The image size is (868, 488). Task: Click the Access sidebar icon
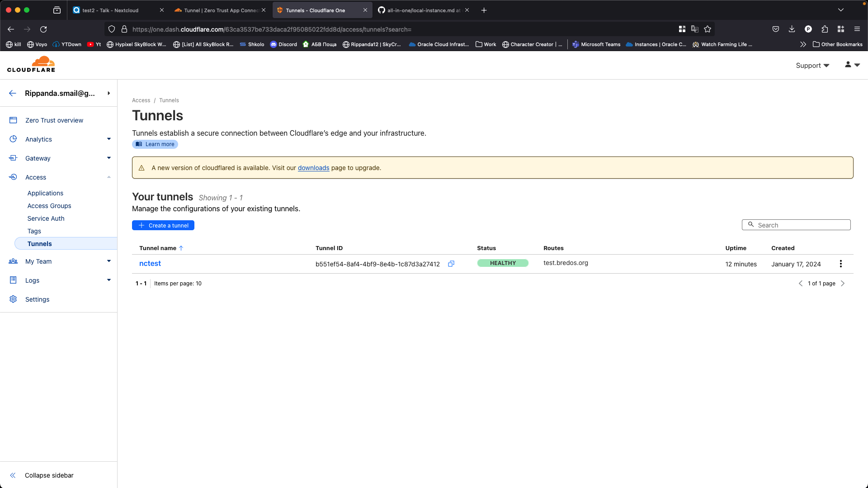[13, 177]
